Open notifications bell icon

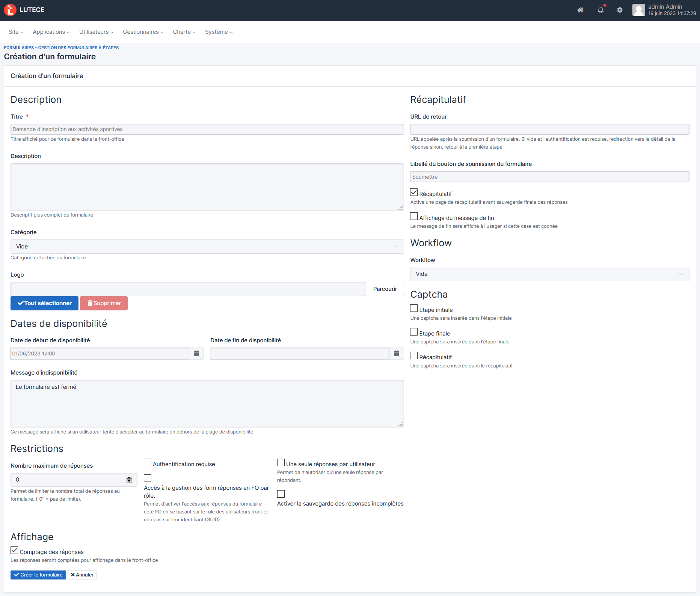(x=600, y=10)
